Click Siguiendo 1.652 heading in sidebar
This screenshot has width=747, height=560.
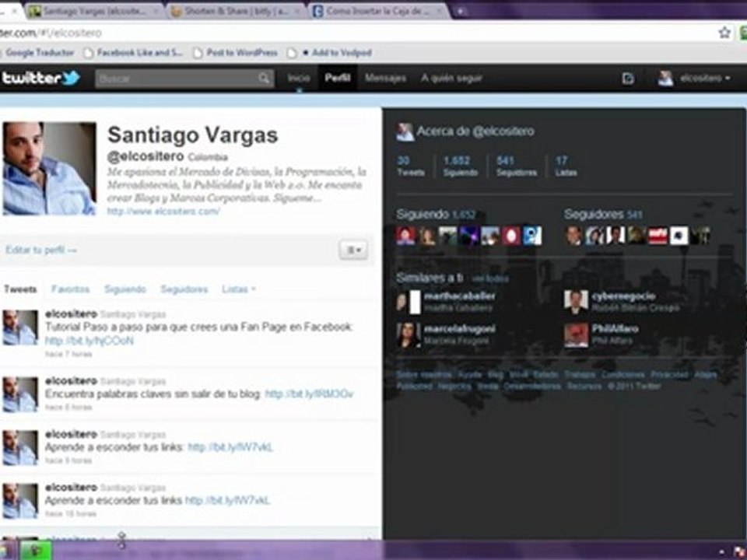point(436,215)
